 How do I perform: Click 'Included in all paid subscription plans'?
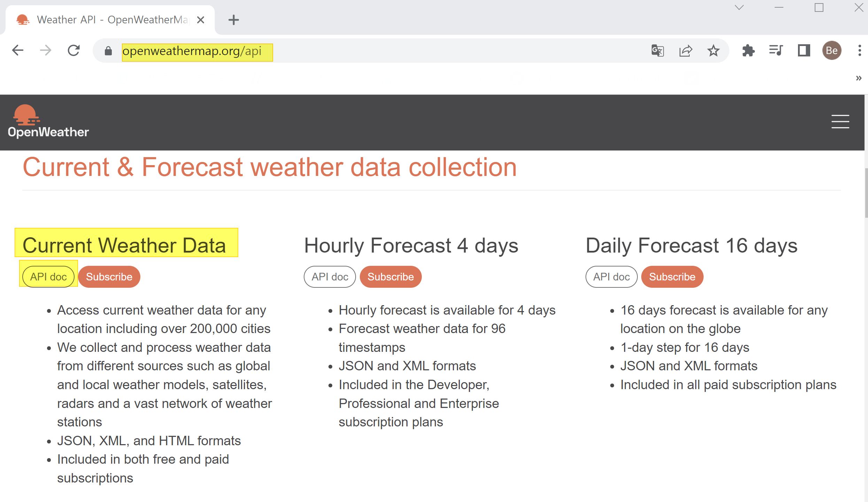[728, 385]
